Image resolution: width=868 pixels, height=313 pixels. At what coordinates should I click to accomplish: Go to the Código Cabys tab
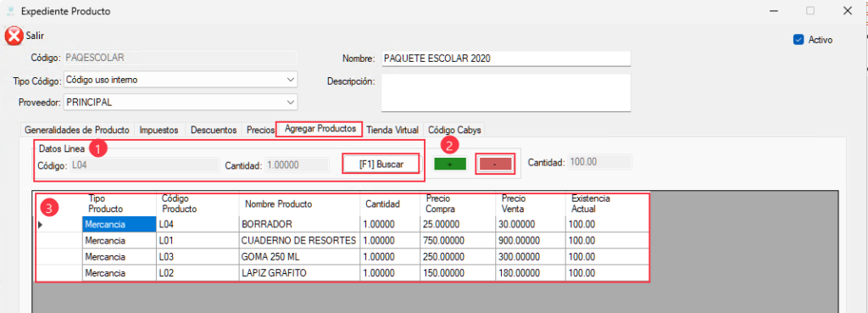click(454, 130)
